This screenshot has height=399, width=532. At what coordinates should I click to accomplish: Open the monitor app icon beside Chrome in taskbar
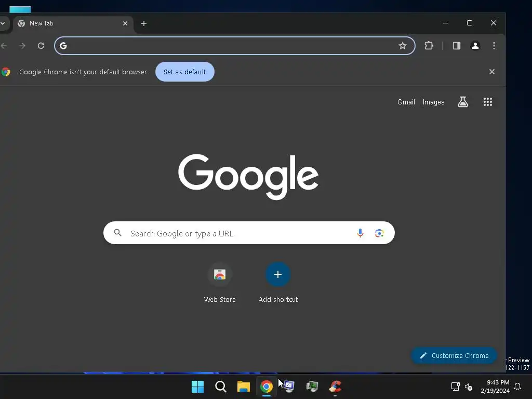click(x=289, y=387)
